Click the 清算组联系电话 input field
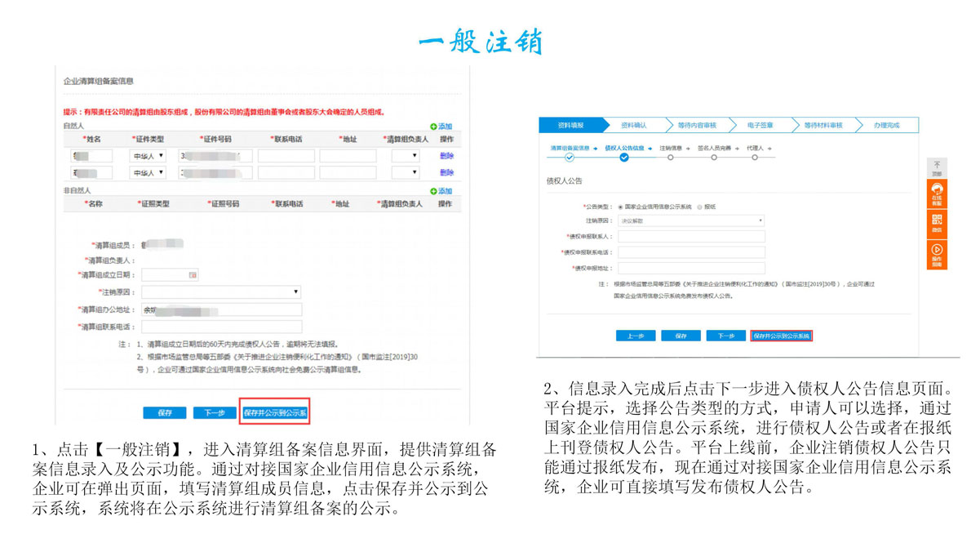Image resolution: width=980 pixels, height=552 pixels. tap(221, 327)
